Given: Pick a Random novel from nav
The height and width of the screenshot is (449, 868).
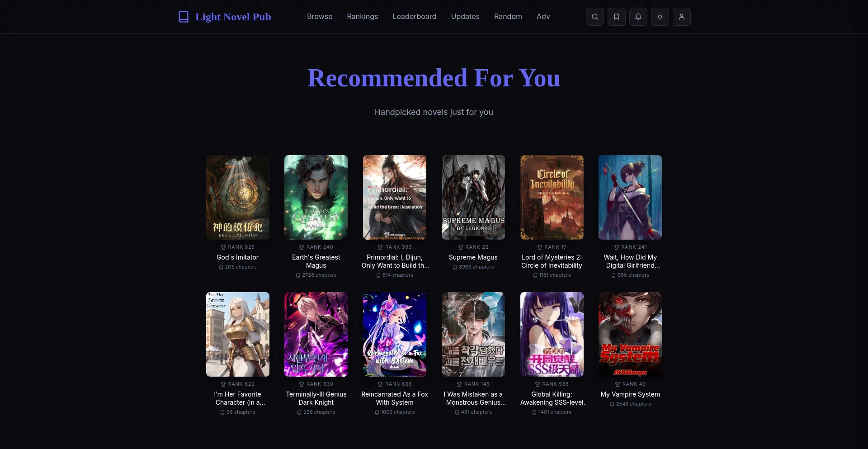Looking at the screenshot, I should pyautogui.click(x=508, y=17).
